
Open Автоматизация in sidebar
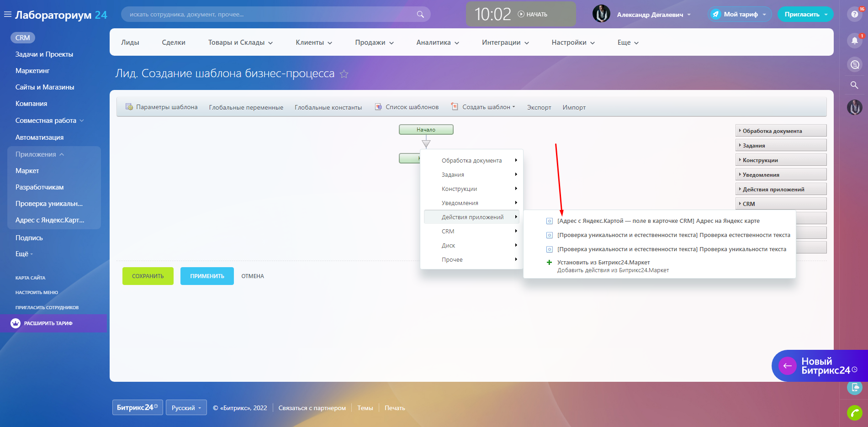pos(40,137)
